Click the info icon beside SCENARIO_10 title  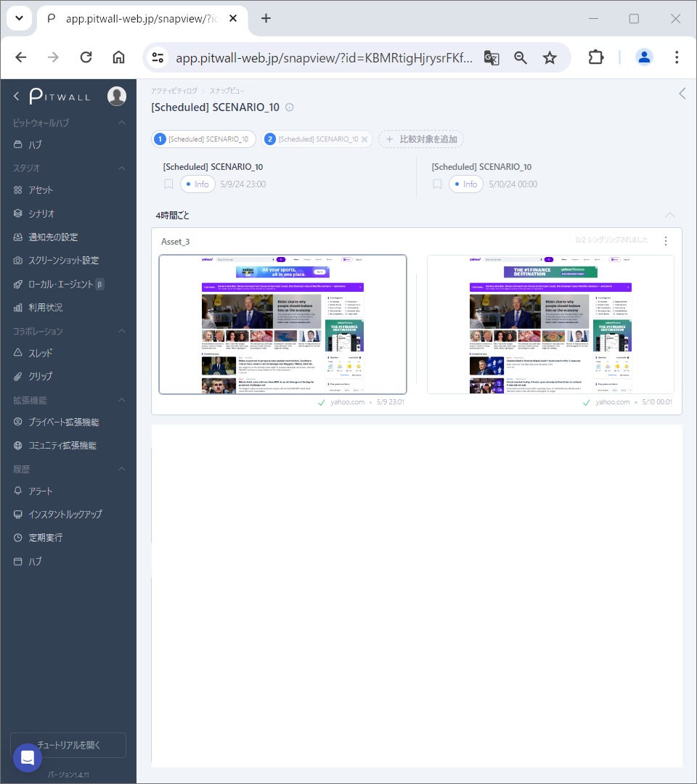pos(290,107)
